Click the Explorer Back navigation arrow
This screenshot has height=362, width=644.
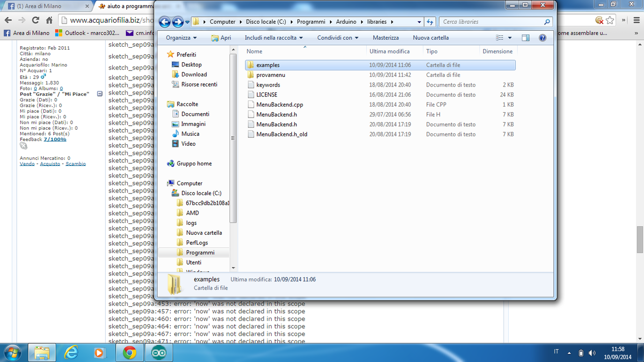[x=165, y=22]
